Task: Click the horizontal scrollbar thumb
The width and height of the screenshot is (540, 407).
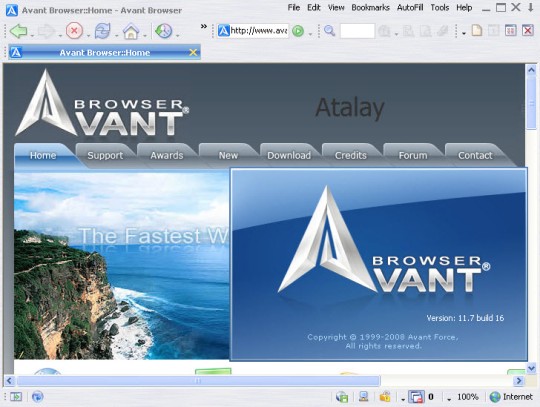Action: pos(198,380)
